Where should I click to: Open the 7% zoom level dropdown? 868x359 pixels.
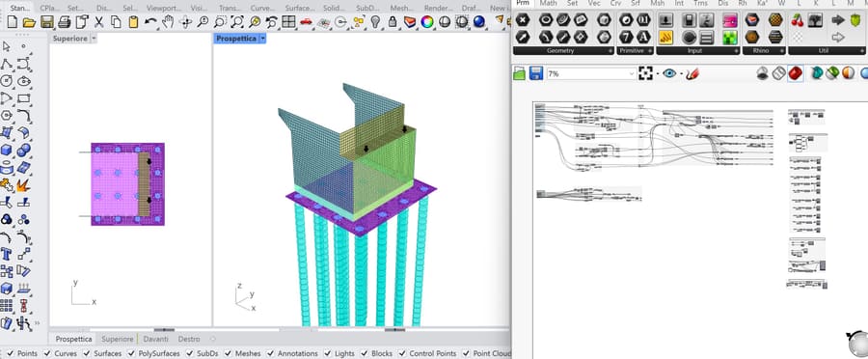[x=632, y=73]
